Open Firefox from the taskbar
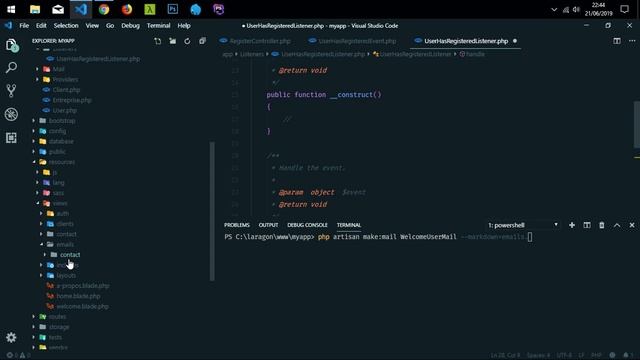640x360 pixels. 127,9
